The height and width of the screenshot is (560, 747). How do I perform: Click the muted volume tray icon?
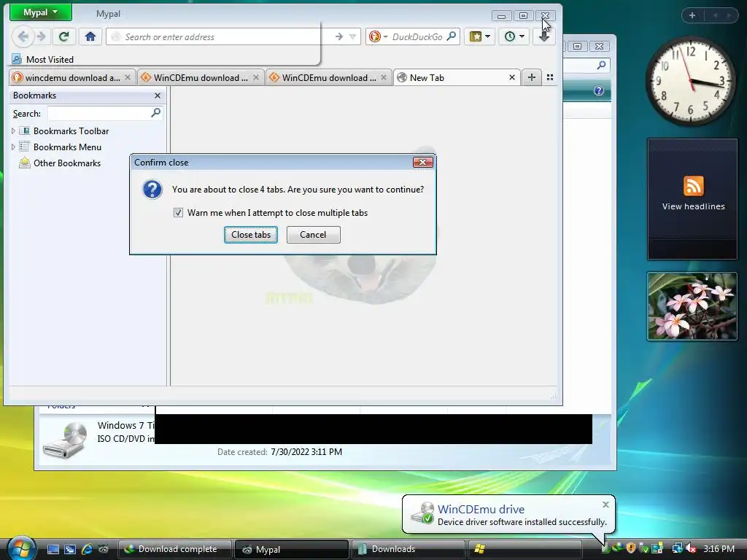[691, 548]
